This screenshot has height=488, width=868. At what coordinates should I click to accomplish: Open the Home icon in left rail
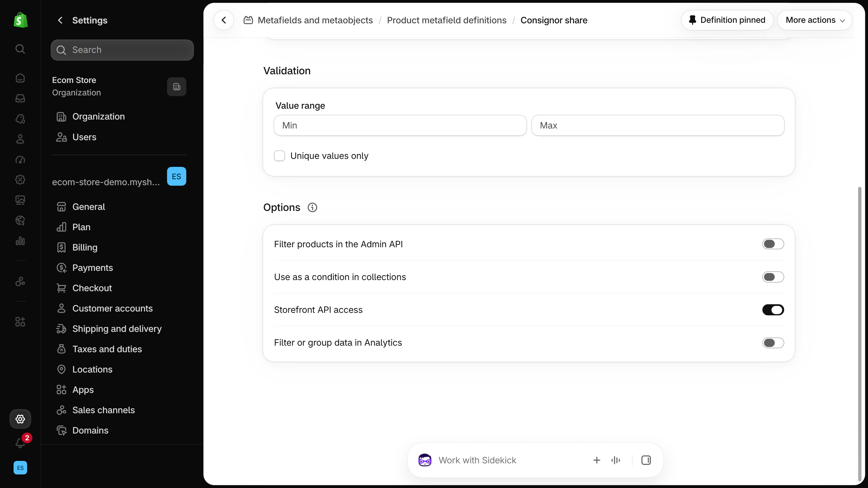pos(20,78)
